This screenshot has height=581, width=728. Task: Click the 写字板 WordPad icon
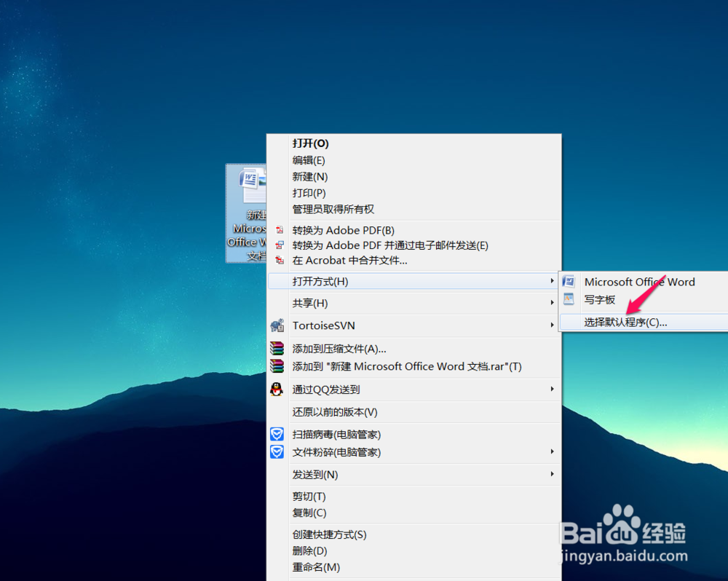tap(569, 299)
